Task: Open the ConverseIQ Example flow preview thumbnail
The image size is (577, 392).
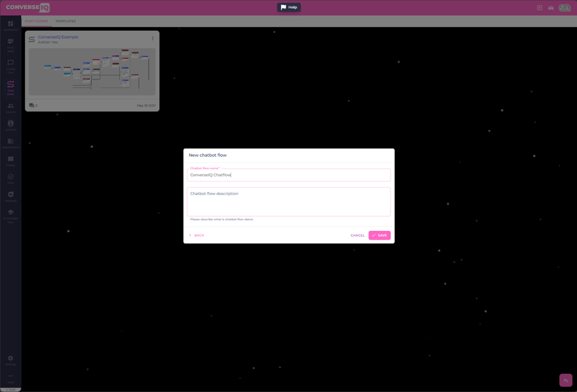Action: (x=92, y=72)
